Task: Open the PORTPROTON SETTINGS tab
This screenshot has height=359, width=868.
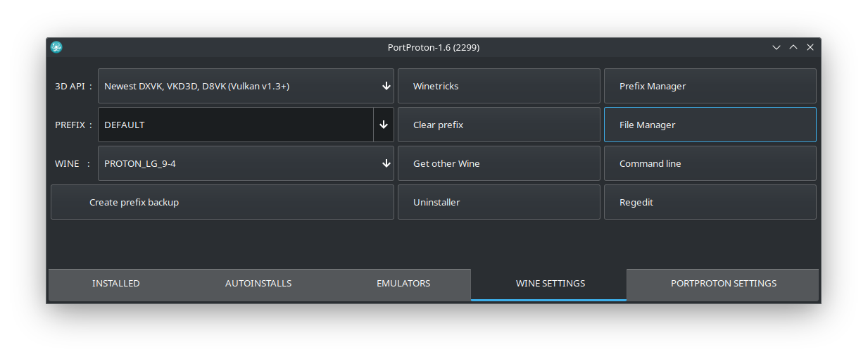Action: coord(723,284)
